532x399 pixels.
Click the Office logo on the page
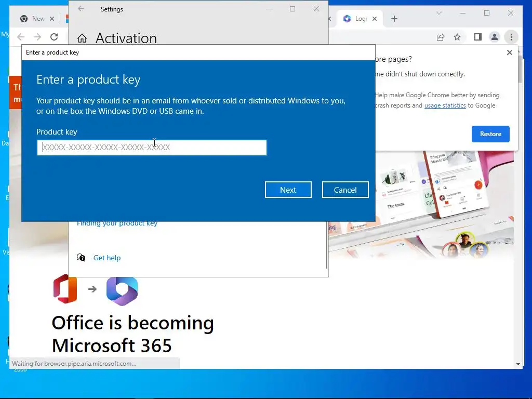coord(65,289)
